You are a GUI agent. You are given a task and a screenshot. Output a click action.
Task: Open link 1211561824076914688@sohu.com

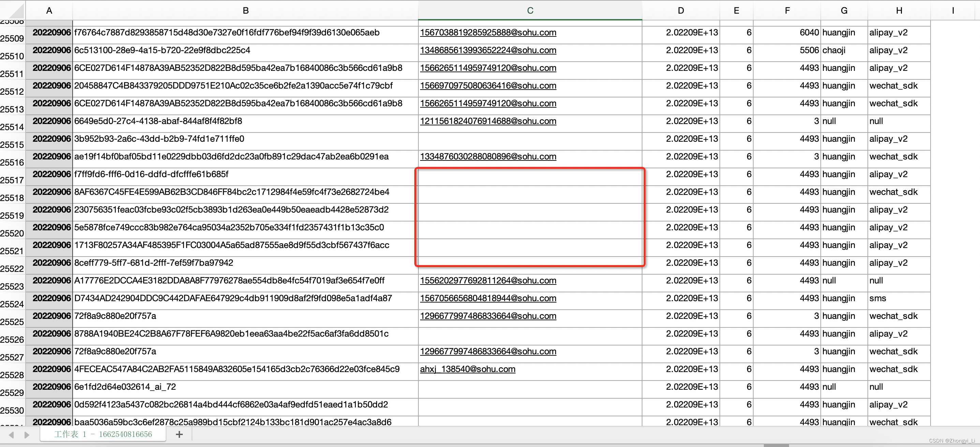[x=488, y=121]
